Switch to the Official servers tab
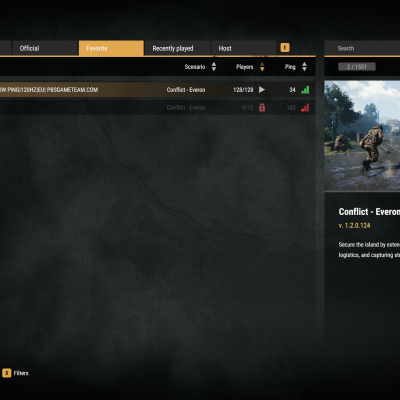 tap(45, 48)
